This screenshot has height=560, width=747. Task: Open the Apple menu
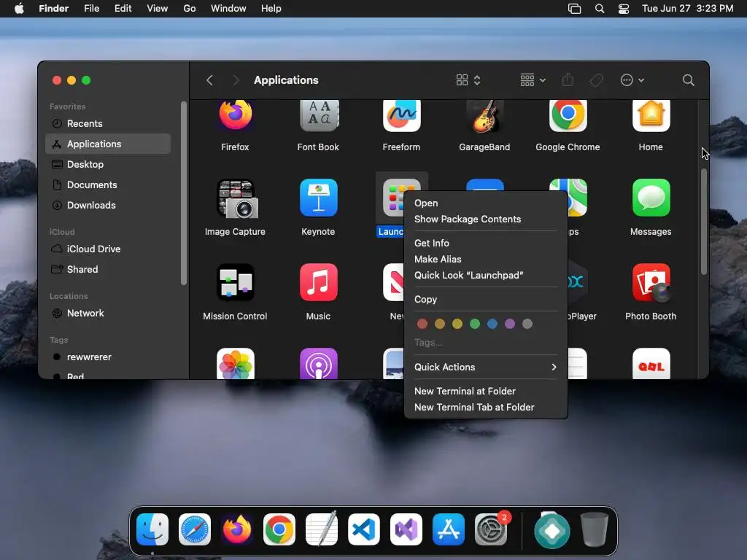(19, 9)
